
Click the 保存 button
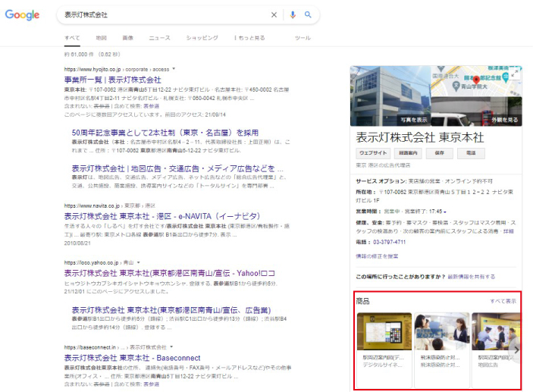click(x=440, y=153)
